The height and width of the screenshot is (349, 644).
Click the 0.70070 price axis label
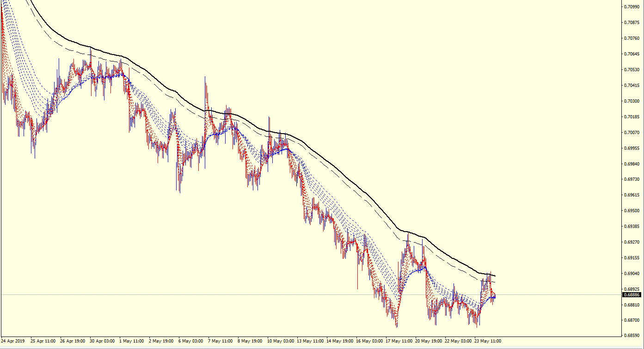click(x=631, y=133)
